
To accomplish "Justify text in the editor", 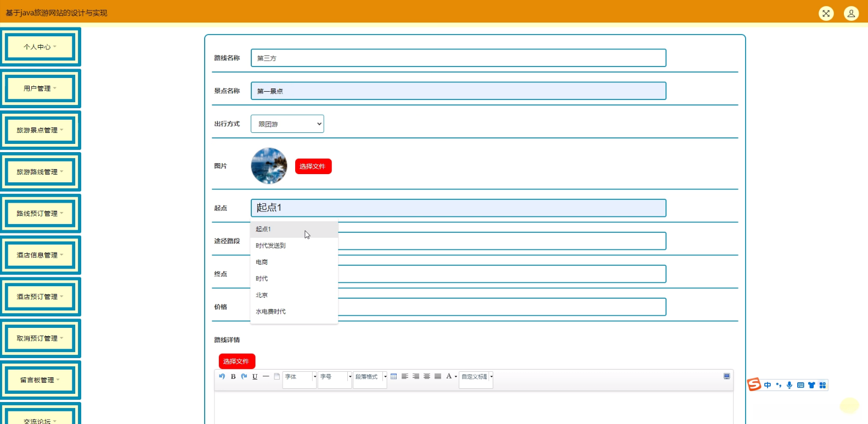I will (438, 376).
